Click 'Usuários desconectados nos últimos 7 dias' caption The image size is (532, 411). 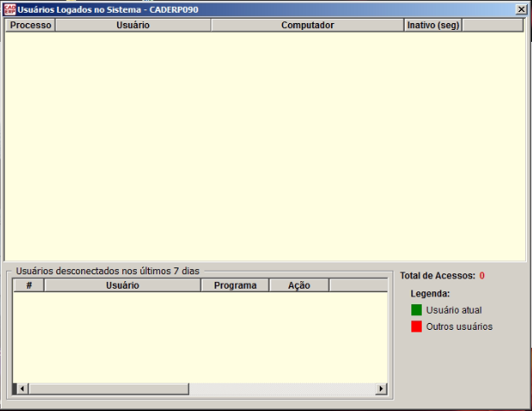[x=108, y=271]
